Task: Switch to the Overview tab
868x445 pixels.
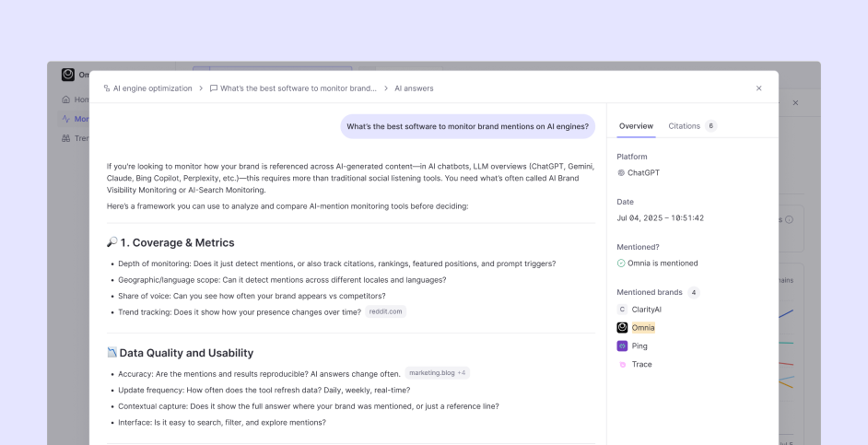Action: [636, 126]
